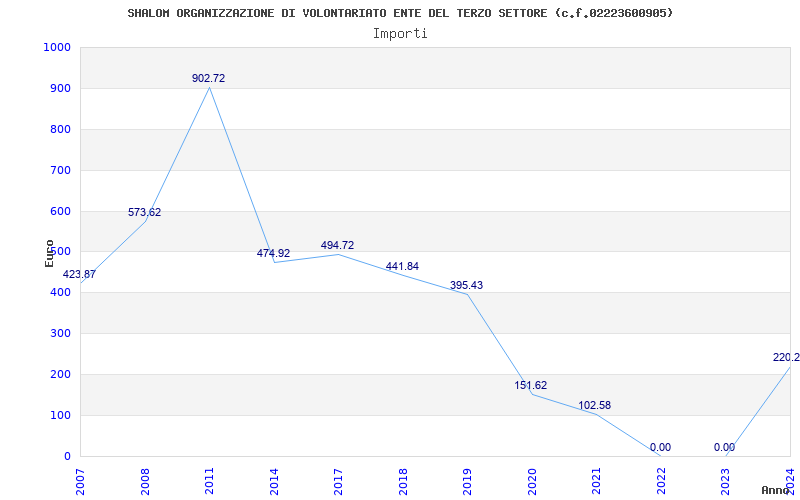The image size is (800, 500).
Task: Click the 2018 year tick label
Action: point(403,481)
